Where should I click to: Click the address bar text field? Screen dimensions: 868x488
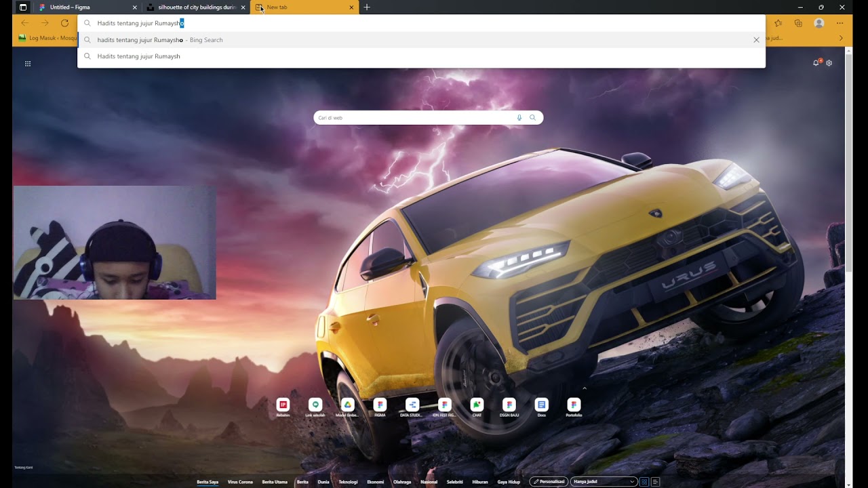421,23
